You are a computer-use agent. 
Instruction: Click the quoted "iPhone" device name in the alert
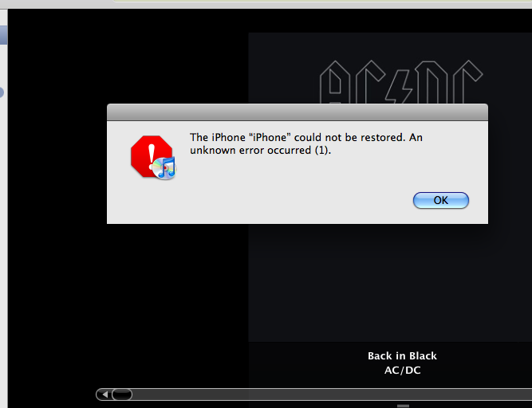(x=270, y=137)
